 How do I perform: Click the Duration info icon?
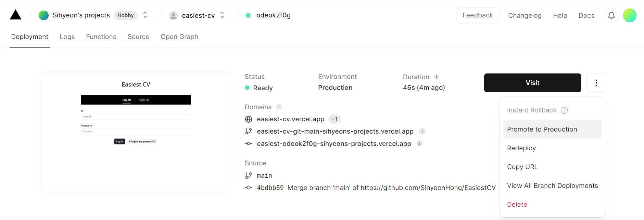[x=437, y=77]
